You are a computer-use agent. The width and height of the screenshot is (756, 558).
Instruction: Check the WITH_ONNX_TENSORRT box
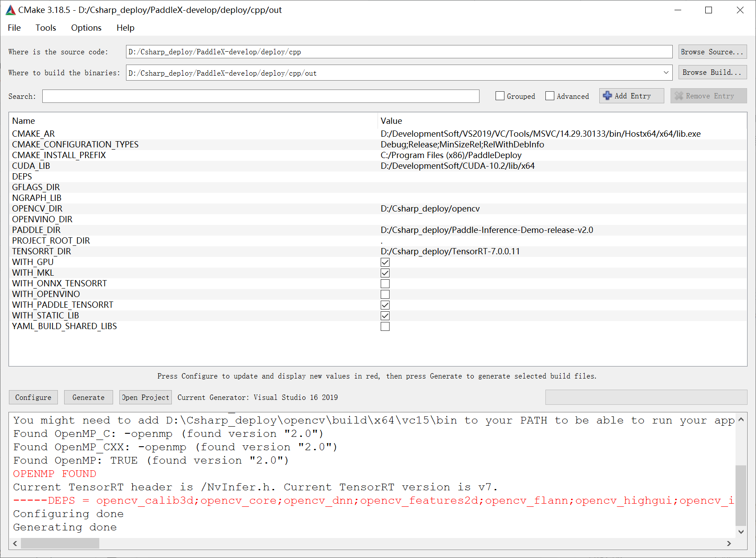point(385,284)
